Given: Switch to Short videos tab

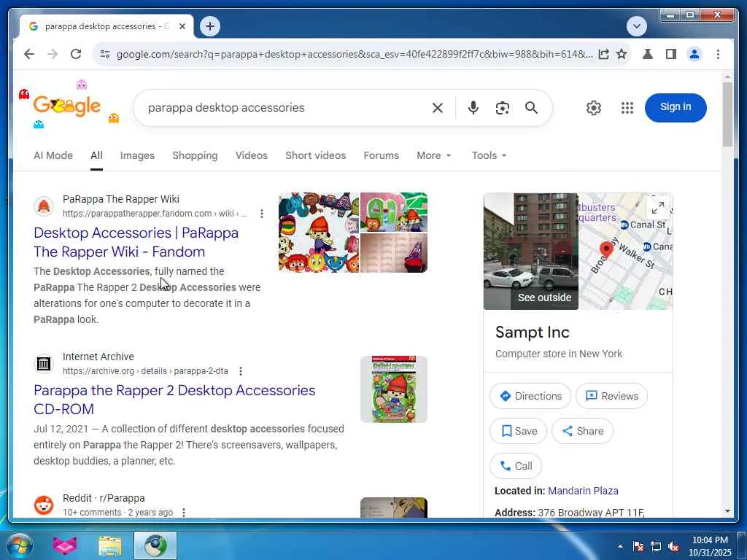Looking at the screenshot, I should pyautogui.click(x=315, y=156).
